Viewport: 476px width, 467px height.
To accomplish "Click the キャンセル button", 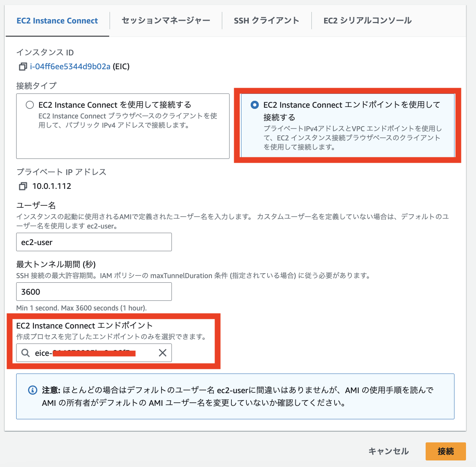I will [389, 451].
